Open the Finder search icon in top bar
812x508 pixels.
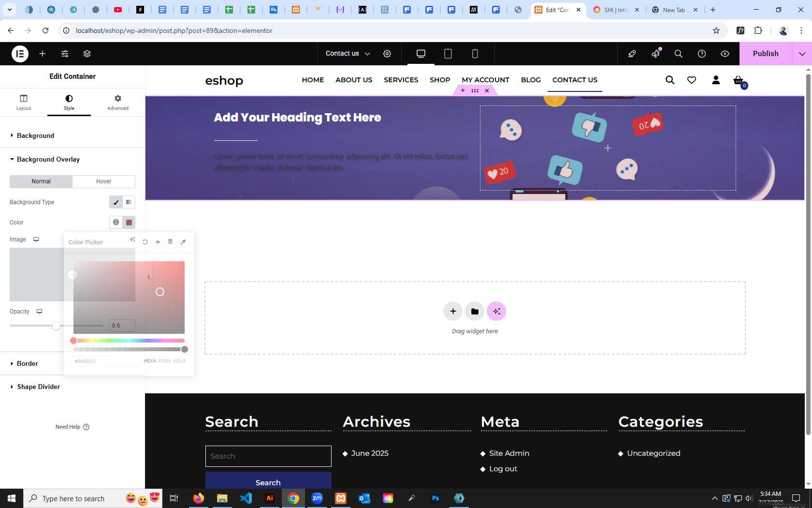(679, 54)
